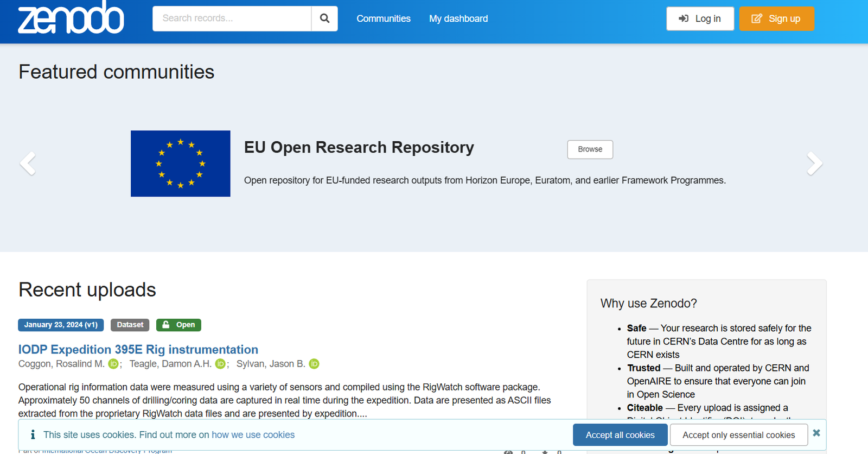
Task: Focus the Search records input field
Action: point(232,18)
